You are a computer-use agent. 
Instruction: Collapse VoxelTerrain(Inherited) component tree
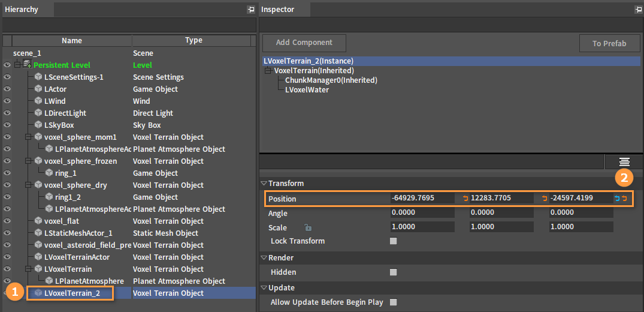pyautogui.click(x=268, y=71)
